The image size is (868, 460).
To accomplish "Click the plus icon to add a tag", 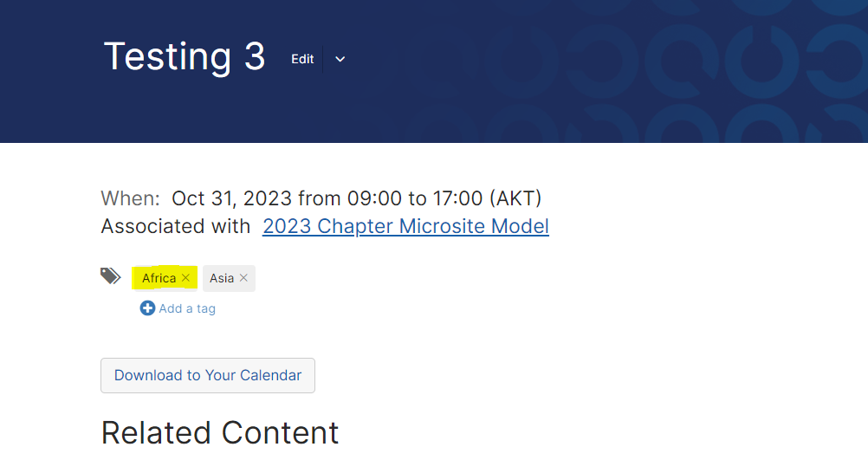I will 147,308.
